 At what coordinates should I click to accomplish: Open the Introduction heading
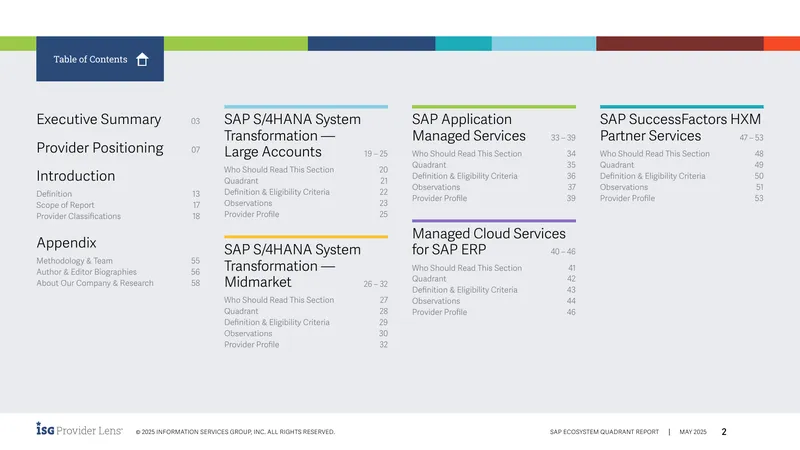[x=76, y=176]
